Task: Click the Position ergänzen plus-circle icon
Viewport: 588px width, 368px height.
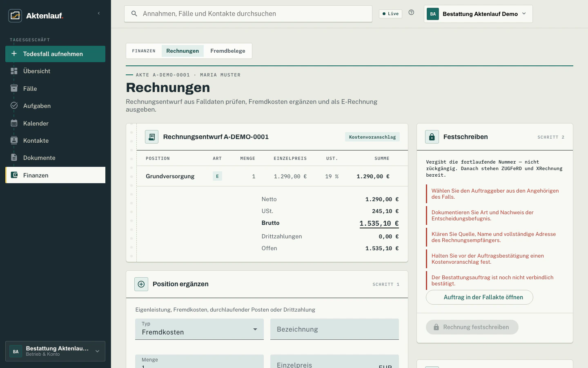Action: [x=141, y=284]
